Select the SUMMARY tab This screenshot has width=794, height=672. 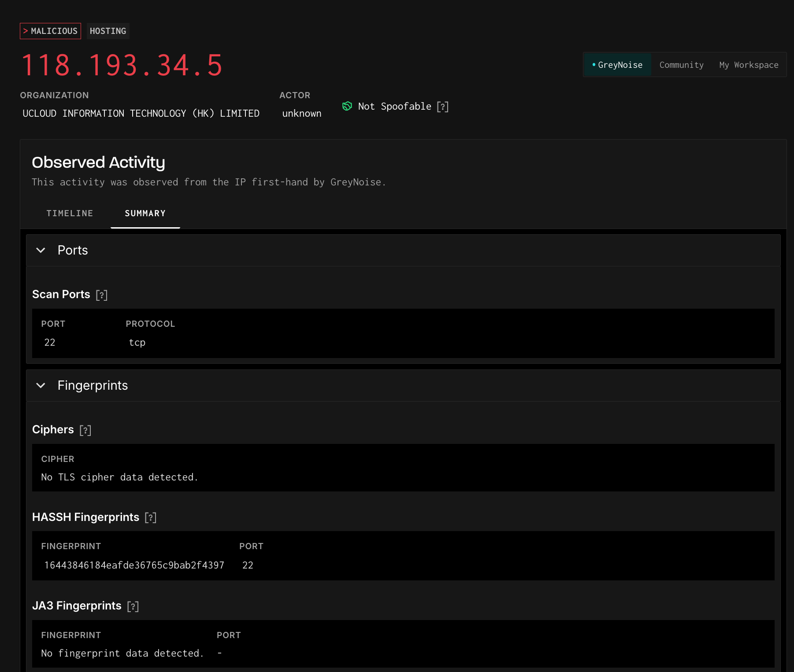tap(145, 213)
